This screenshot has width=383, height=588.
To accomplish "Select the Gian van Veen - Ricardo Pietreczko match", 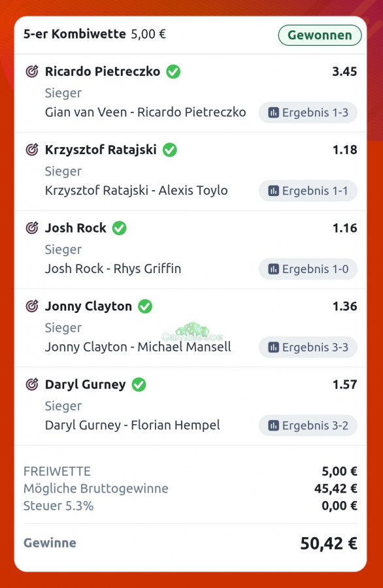I will pyautogui.click(x=146, y=112).
